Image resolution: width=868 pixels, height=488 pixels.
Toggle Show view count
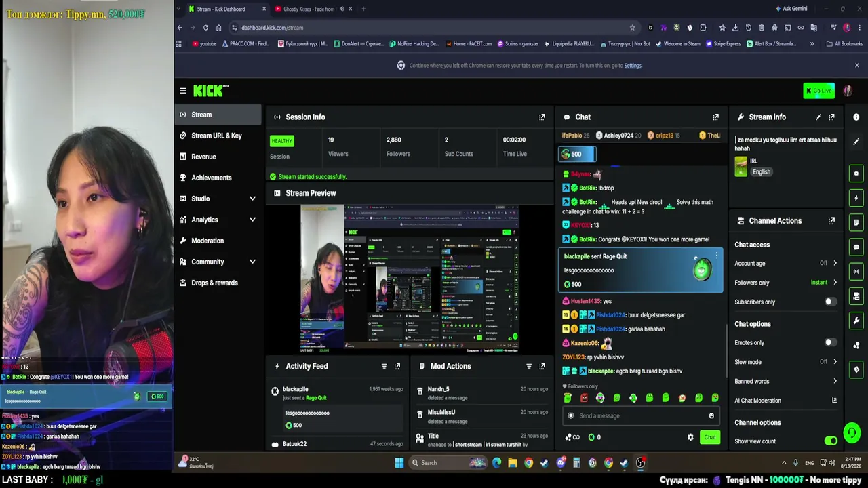tap(831, 441)
